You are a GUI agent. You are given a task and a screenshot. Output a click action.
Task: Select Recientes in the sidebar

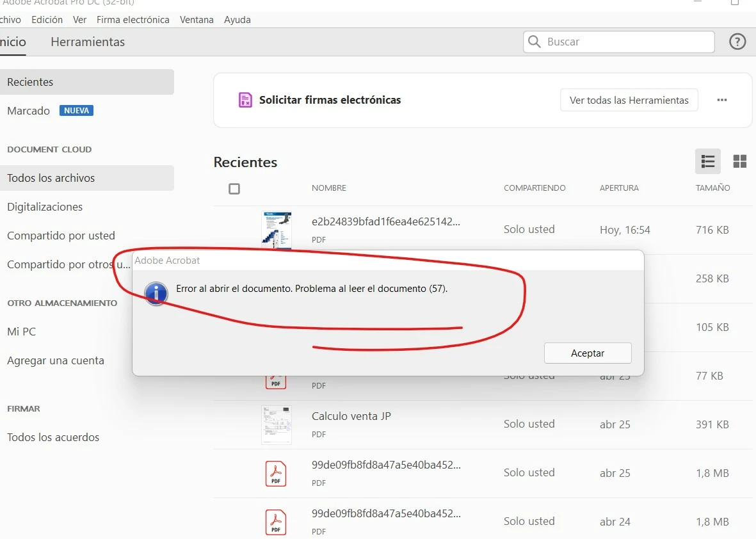pos(87,82)
